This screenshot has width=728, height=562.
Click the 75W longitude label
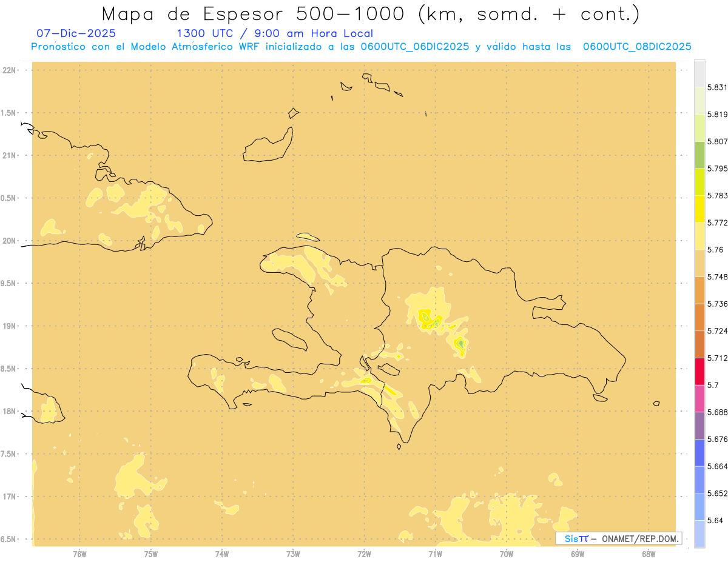click(151, 554)
